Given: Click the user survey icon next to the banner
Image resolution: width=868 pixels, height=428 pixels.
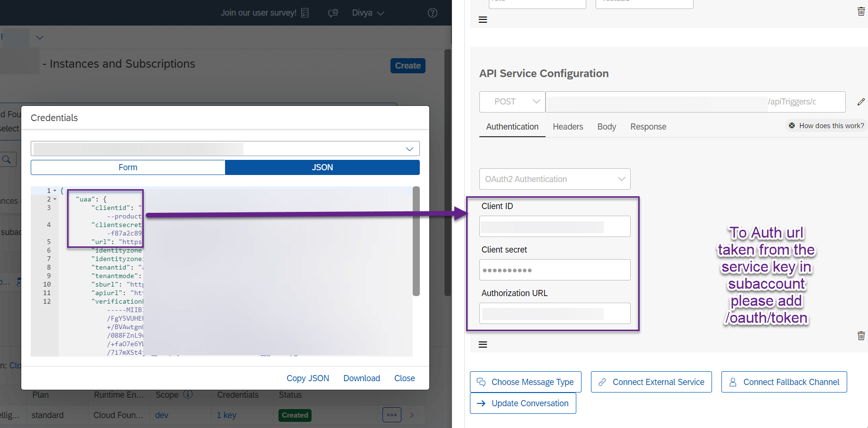Looking at the screenshot, I should [x=304, y=13].
